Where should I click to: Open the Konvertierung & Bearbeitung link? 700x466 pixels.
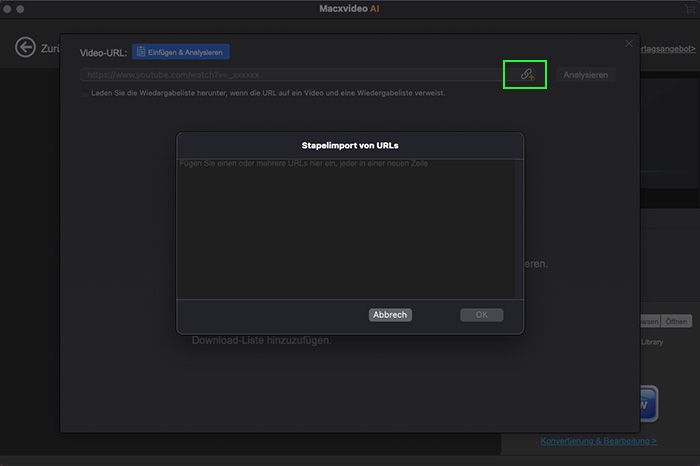pos(598,441)
